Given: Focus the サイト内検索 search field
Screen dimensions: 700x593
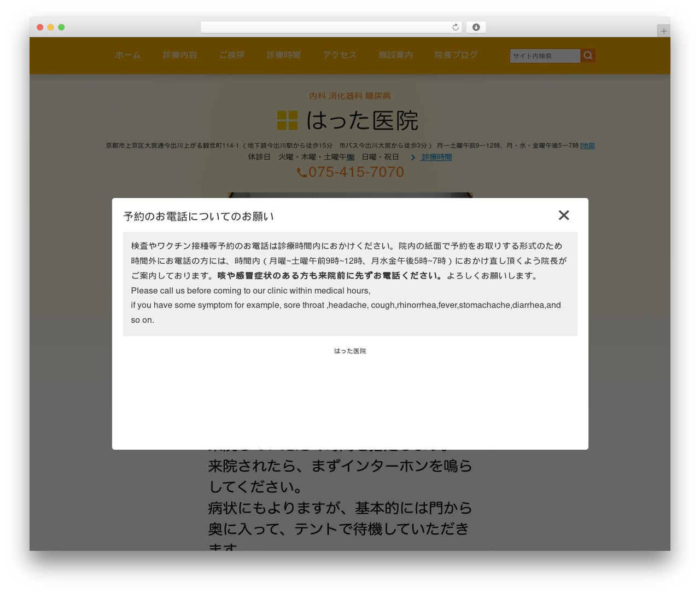Looking at the screenshot, I should 545,56.
